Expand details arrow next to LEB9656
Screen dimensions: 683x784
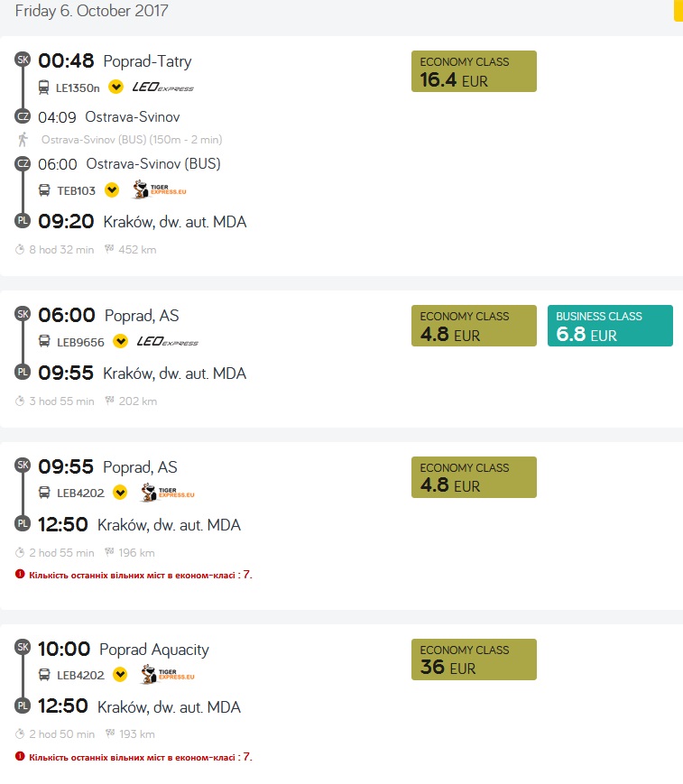[120, 342]
